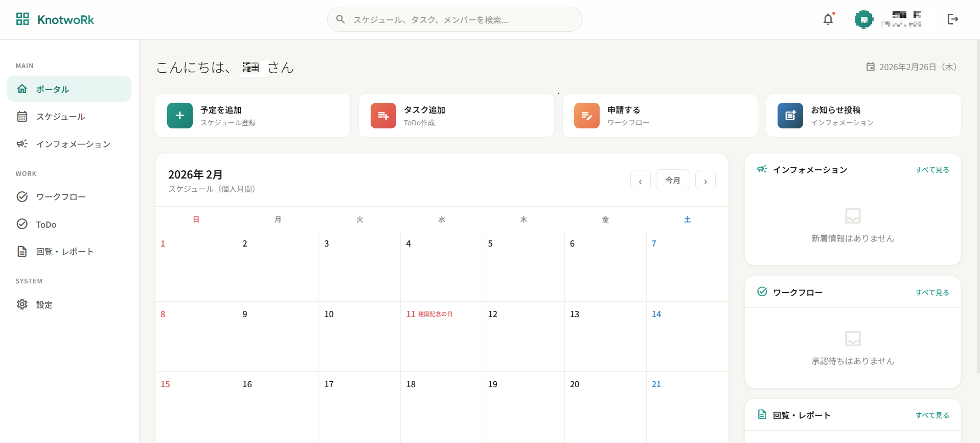Open ワークフロー in the sidebar
This screenshot has height=443, width=980.
click(x=60, y=197)
